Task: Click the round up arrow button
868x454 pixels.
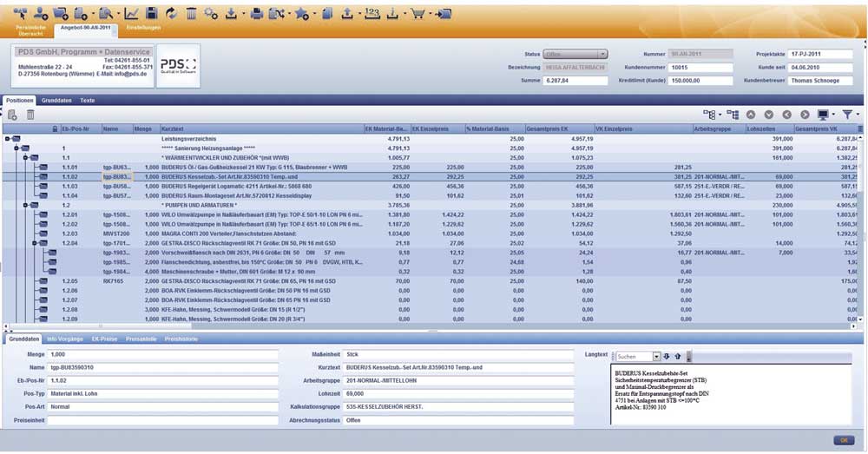Action: (751, 115)
